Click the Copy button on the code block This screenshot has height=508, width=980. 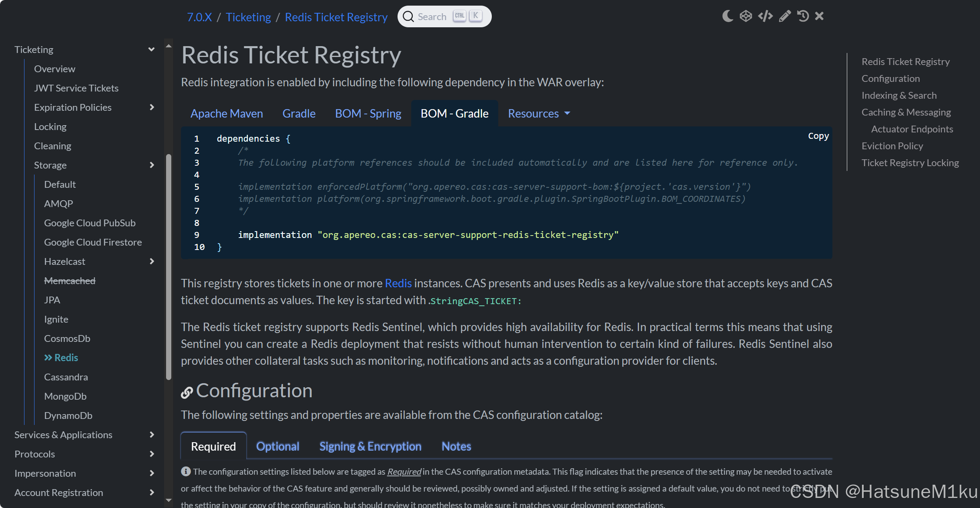click(818, 136)
